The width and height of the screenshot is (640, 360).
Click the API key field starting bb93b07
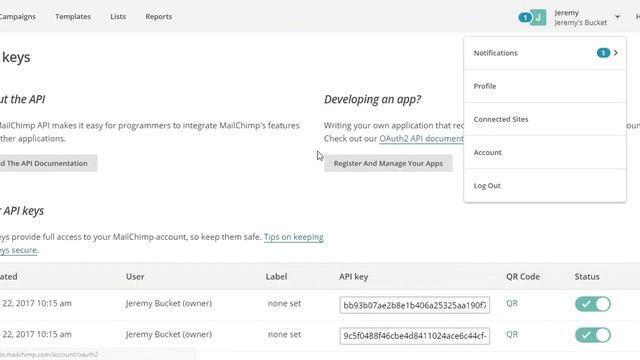point(414,305)
